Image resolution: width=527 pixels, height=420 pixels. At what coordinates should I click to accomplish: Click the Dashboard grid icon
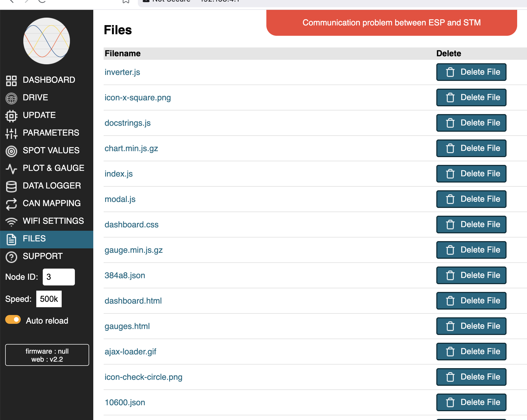[11, 81]
